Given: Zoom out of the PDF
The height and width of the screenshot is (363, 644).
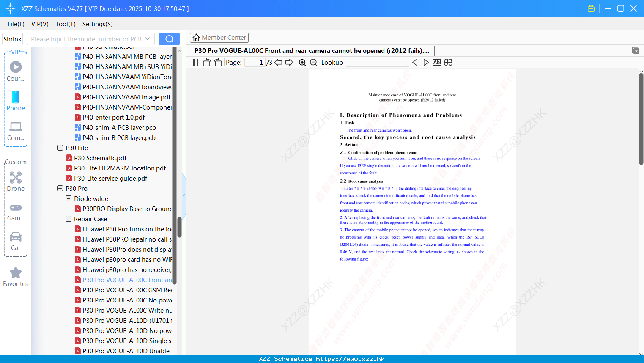Looking at the screenshot, I should point(313,63).
